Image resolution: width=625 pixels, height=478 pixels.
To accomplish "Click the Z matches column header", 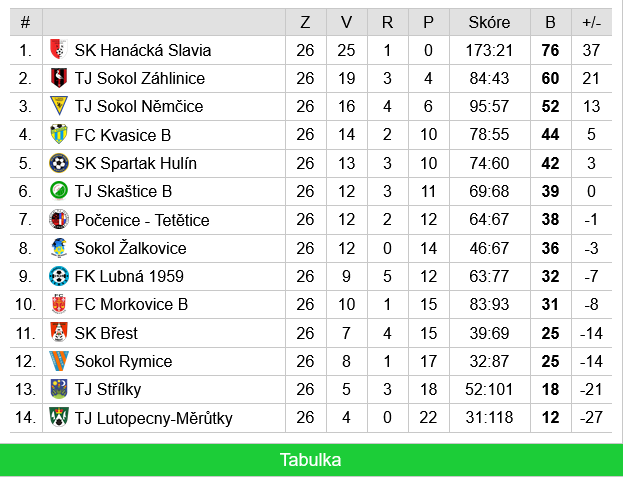I will click(305, 22).
